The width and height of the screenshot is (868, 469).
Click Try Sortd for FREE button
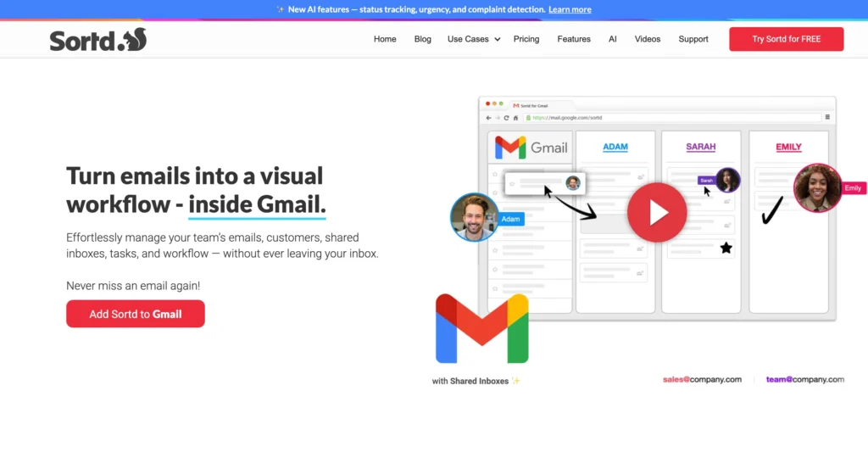786,39
